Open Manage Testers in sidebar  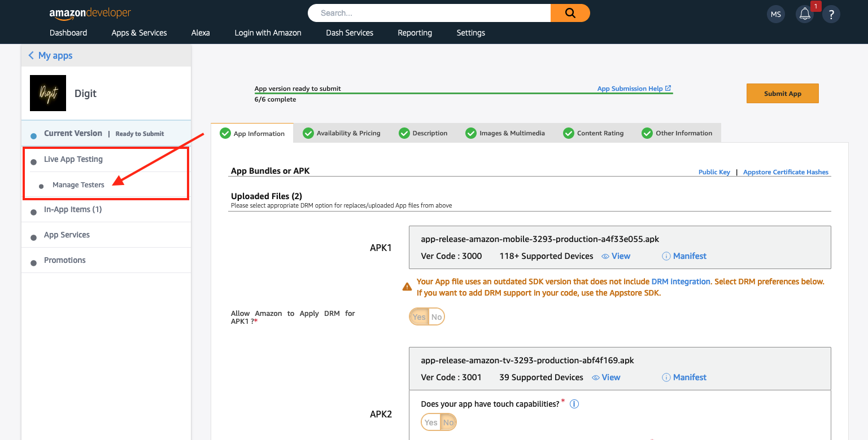[x=78, y=185]
